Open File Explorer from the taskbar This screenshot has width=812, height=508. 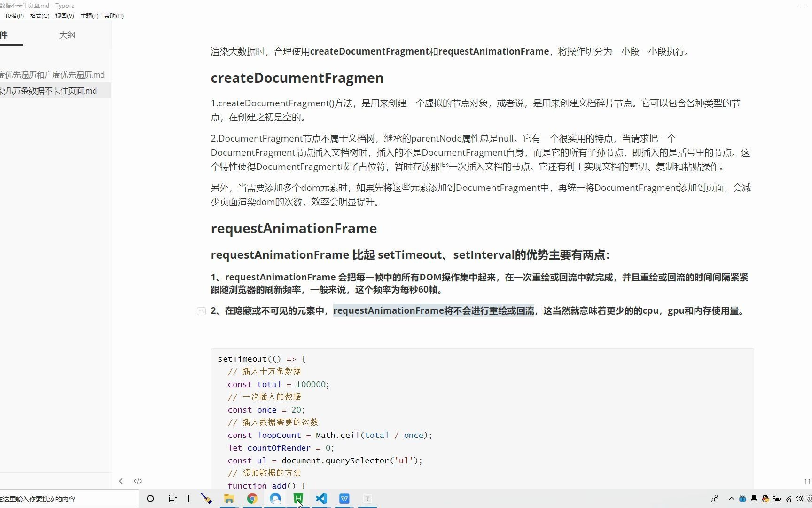(x=229, y=499)
